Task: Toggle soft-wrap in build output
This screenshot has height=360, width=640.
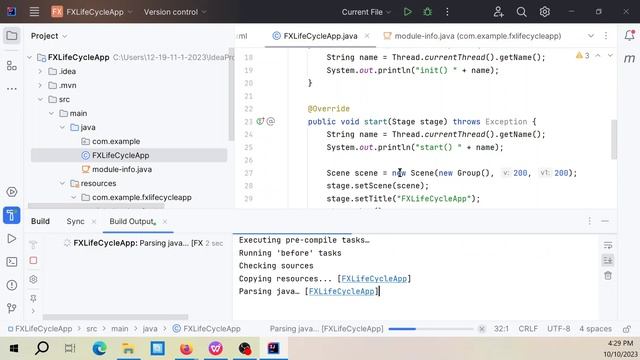Action: 608,245
